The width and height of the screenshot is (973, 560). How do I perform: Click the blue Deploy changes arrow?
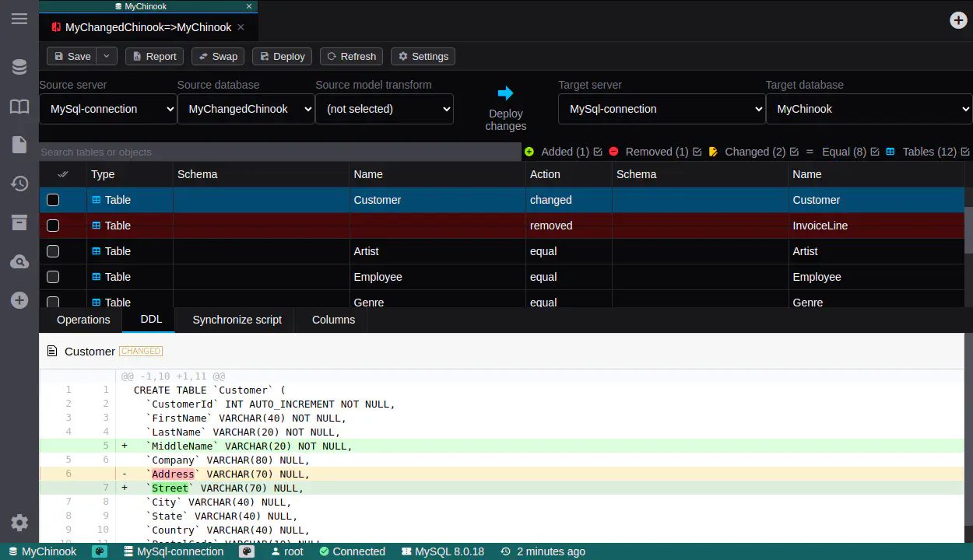tap(505, 93)
